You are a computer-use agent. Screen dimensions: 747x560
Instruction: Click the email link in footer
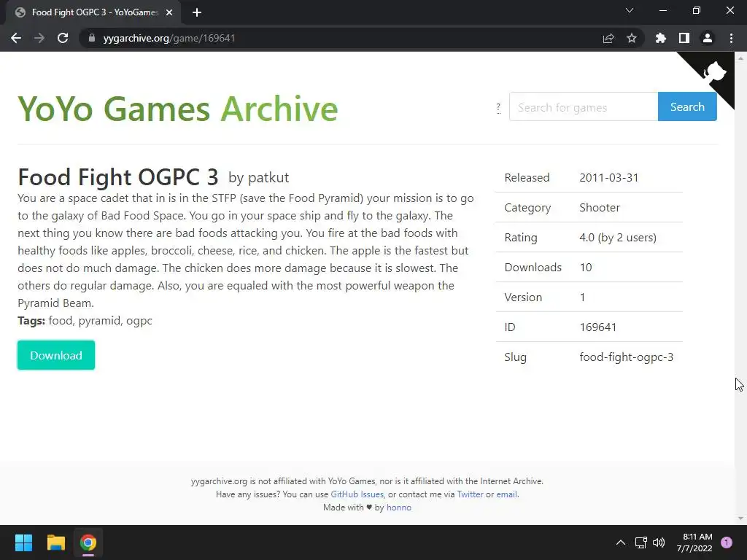(506, 494)
